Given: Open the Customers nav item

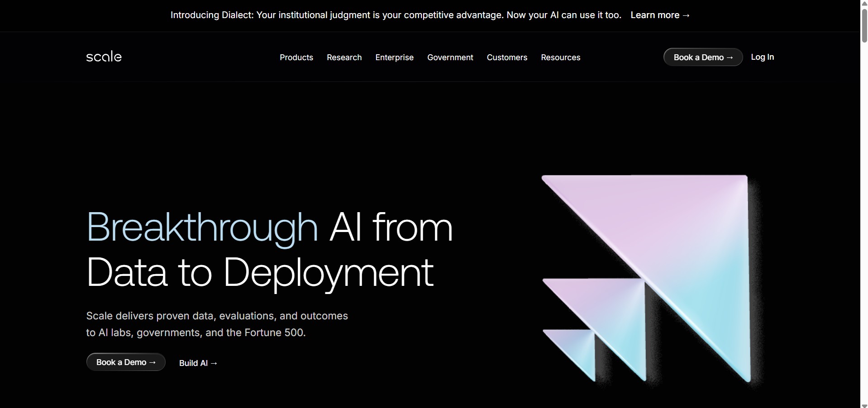Looking at the screenshot, I should 507,57.
